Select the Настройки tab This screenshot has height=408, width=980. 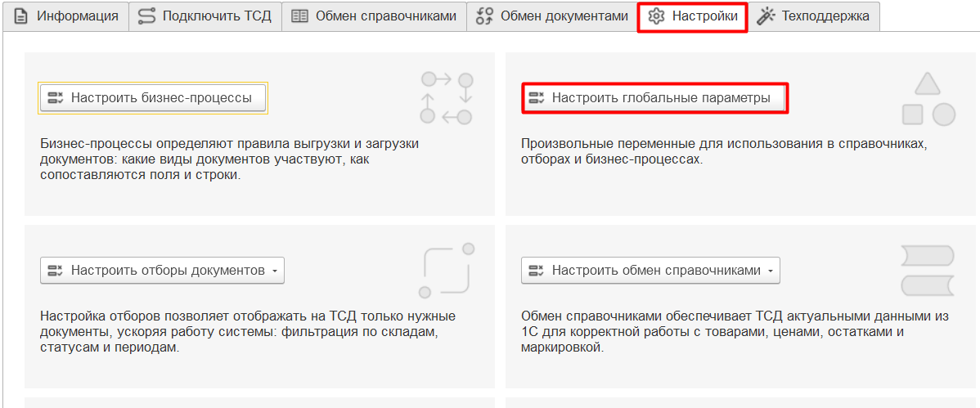click(x=693, y=16)
